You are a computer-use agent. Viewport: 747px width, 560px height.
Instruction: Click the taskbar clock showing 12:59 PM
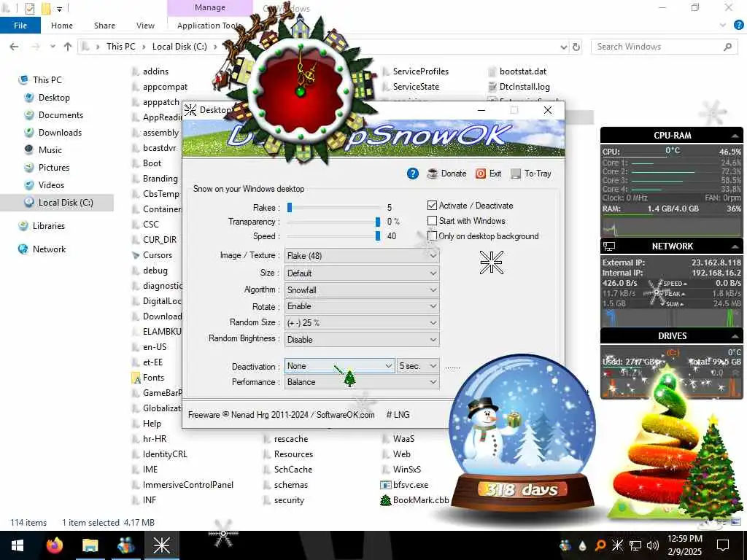tap(684, 545)
